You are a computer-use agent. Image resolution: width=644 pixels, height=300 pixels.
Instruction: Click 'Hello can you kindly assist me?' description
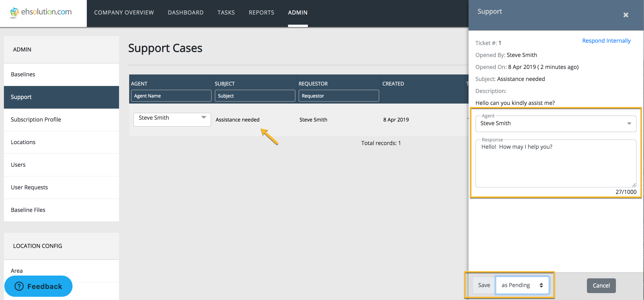click(x=515, y=103)
